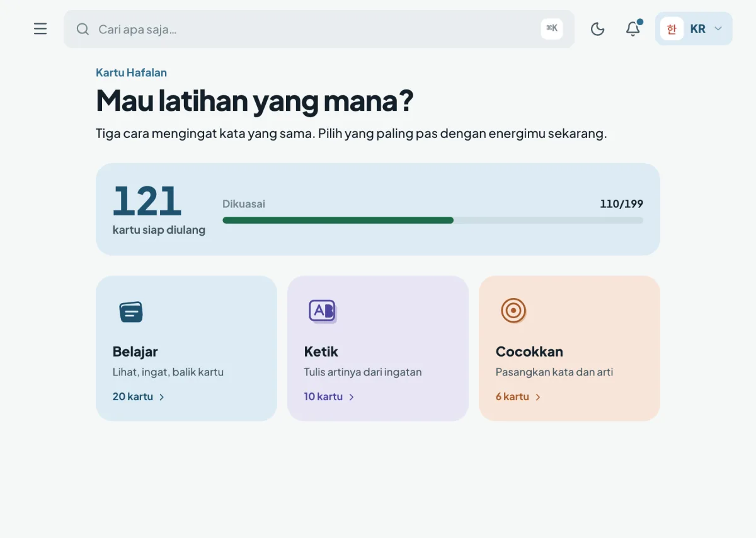The image size is (756, 538).
Task: Click the ⌘K shortcut badge
Action: tap(552, 28)
